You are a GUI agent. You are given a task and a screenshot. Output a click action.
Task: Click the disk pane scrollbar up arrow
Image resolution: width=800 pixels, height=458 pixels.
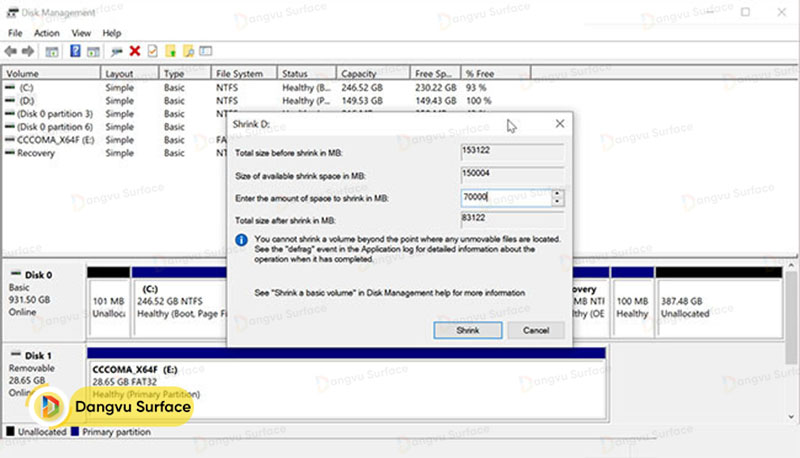791,266
